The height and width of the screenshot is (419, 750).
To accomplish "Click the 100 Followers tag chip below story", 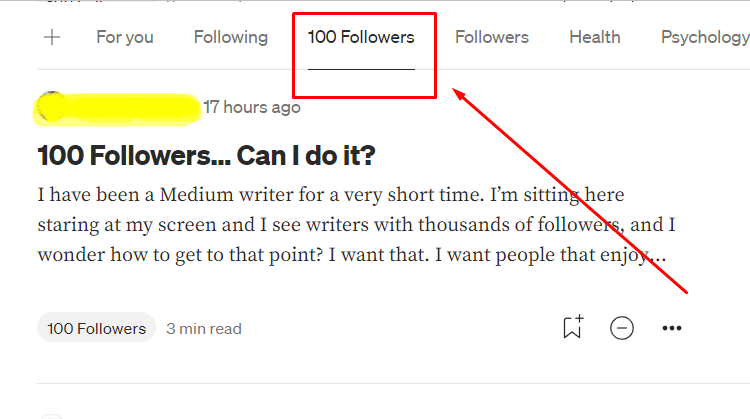I will tap(96, 328).
